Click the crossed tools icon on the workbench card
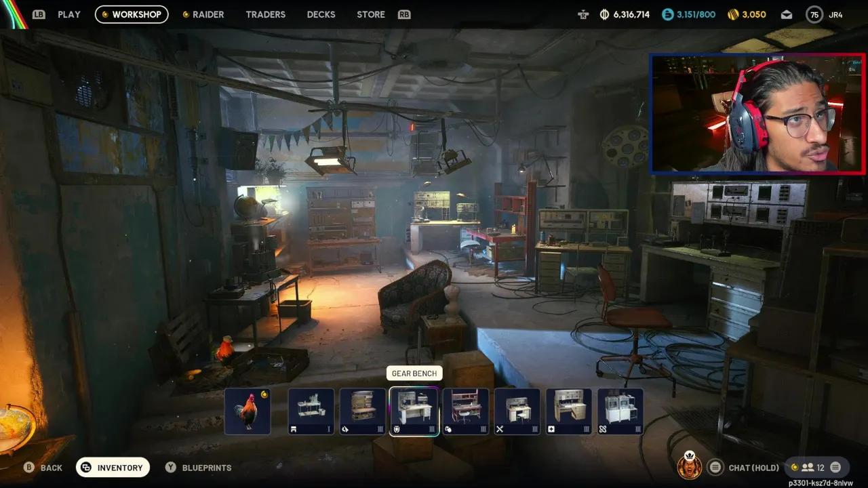868x488 pixels. click(500, 429)
